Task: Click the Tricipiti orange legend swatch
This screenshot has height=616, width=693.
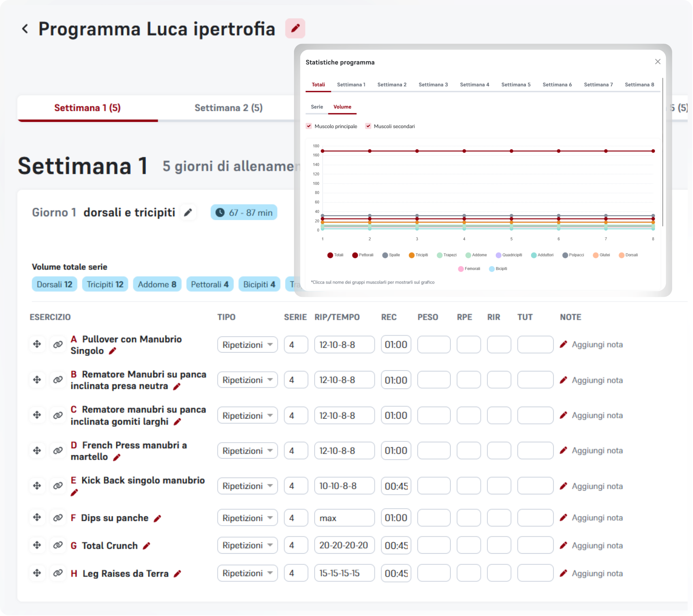Action: (x=412, y=255)
